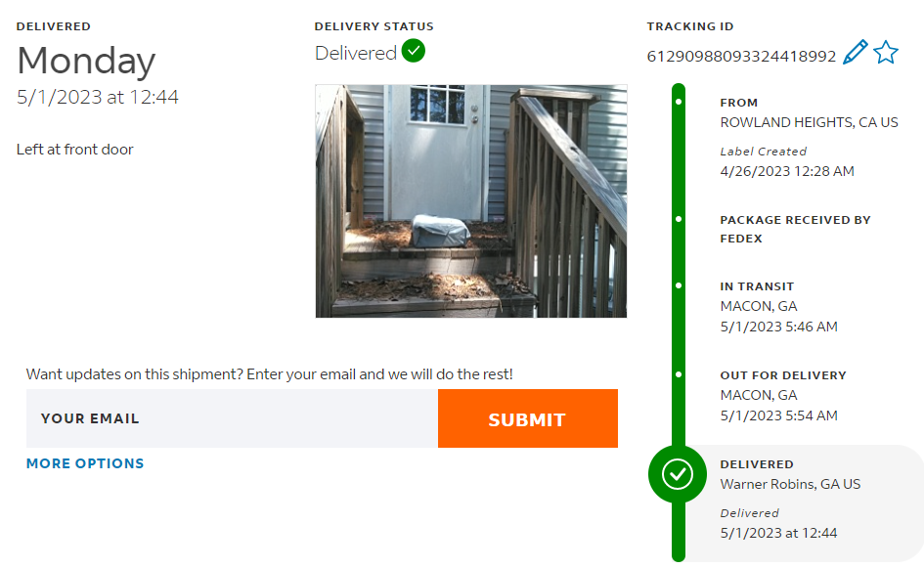Click the Delivered status text
This screenshot has width=924, height=568.
pyautogui.click(x=356, y=53)
